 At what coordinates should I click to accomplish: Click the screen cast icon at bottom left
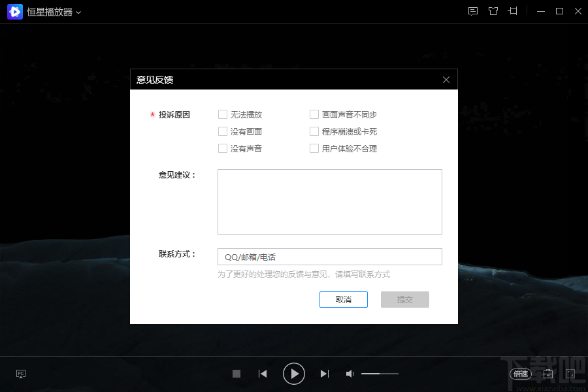[21, 374]
